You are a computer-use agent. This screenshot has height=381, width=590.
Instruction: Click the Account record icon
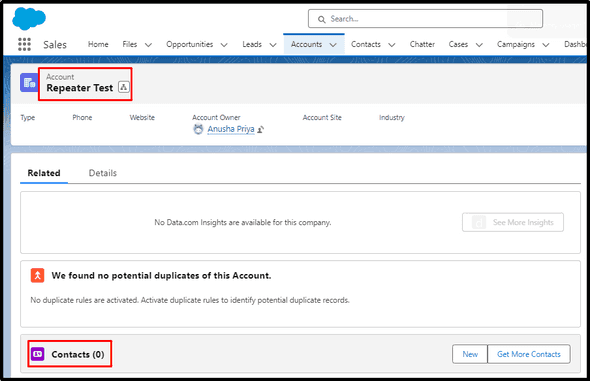[29, 83]
